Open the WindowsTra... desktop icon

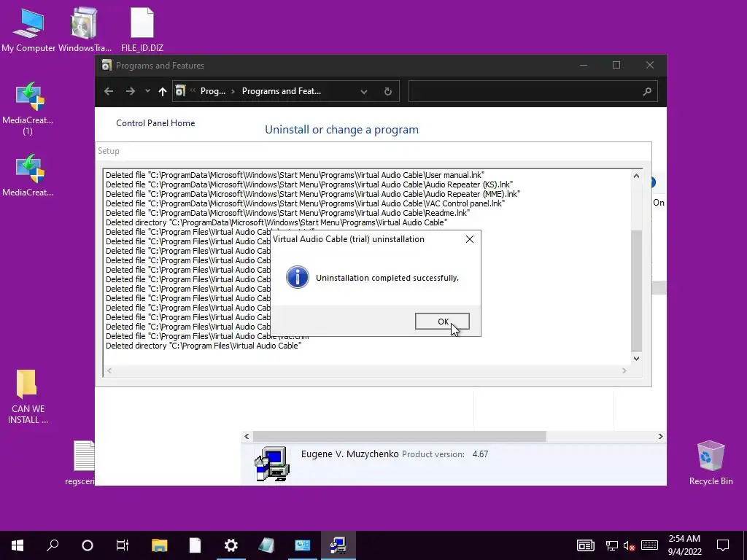pyautogui.click(x=85, y=29)
